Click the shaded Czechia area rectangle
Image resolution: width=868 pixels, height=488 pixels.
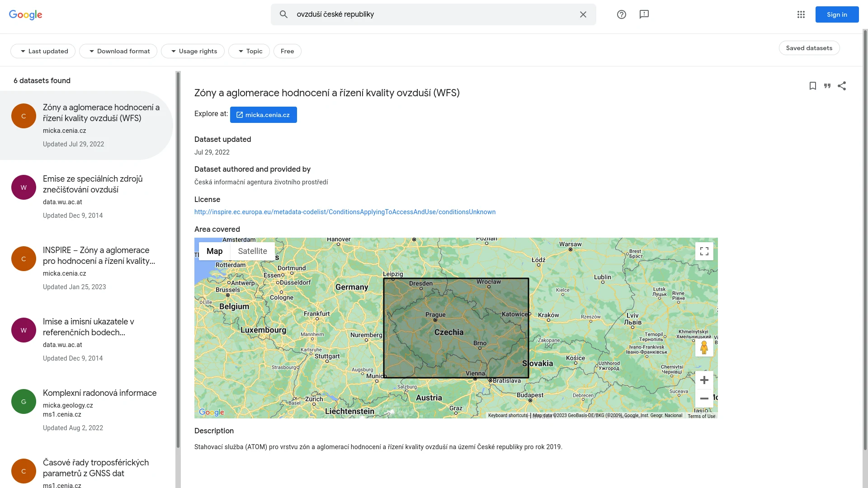point(456,328)
